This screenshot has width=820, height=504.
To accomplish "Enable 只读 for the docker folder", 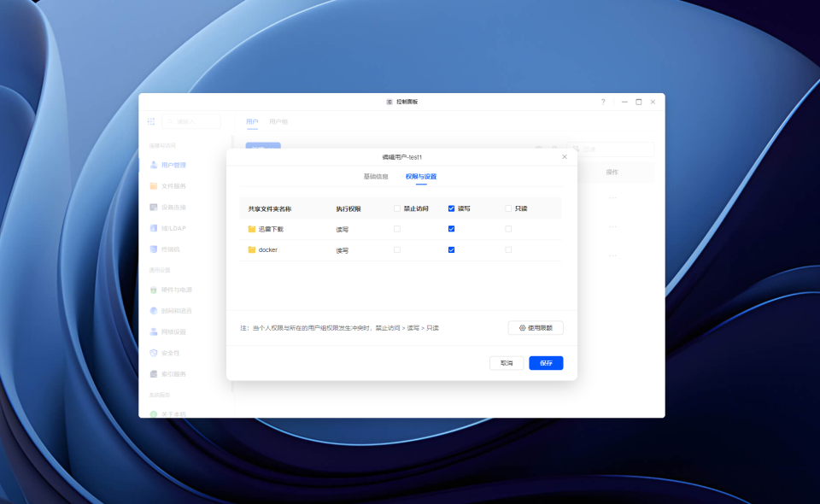I will pyautogui.click(x=508, y=250).
